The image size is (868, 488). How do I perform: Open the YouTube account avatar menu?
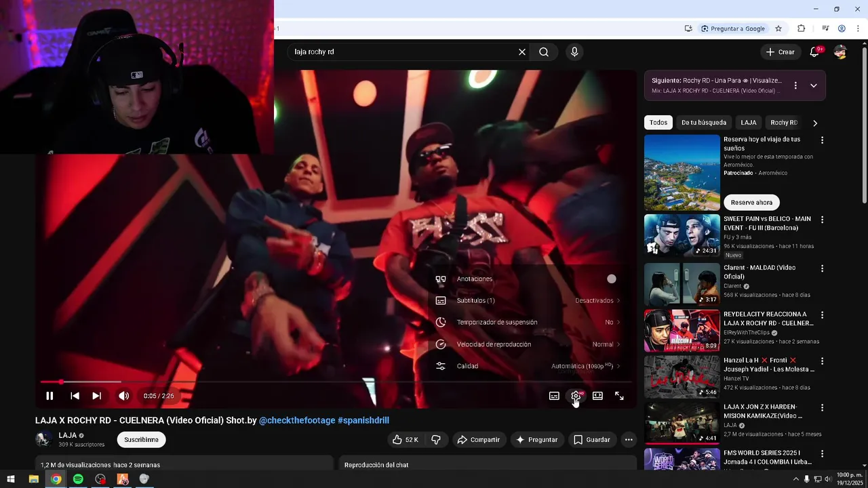coord(840,52)
